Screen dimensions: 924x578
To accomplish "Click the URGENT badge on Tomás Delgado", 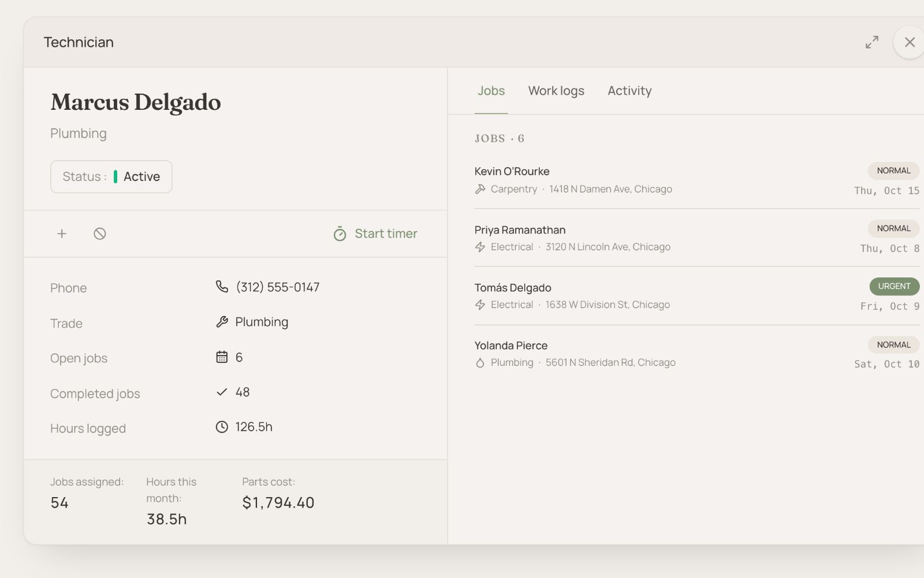I will [895, 286].
